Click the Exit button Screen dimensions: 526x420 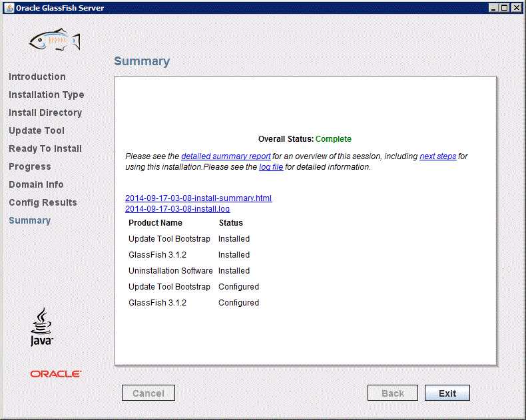coord(447,393)
